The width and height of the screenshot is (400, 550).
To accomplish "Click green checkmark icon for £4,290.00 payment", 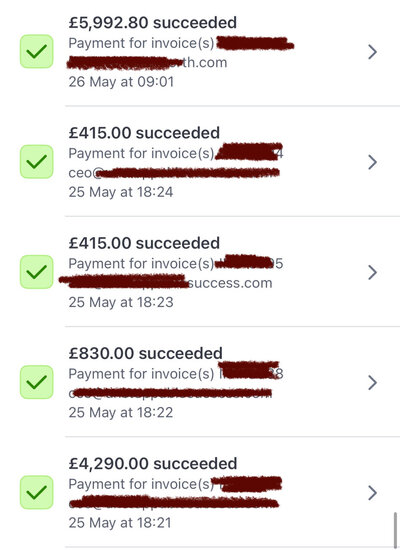I will pyautogui.click(x=36, y=492).
